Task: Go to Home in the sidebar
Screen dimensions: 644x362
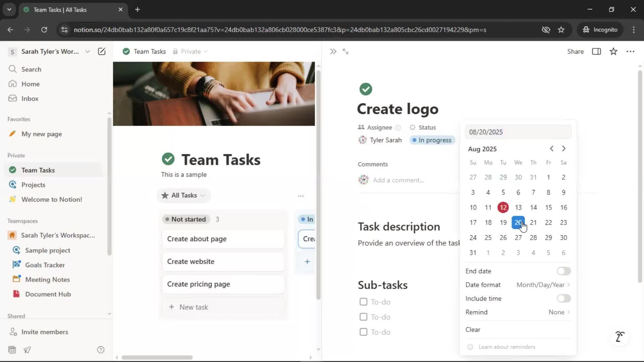Action: [x=31, y=84]
